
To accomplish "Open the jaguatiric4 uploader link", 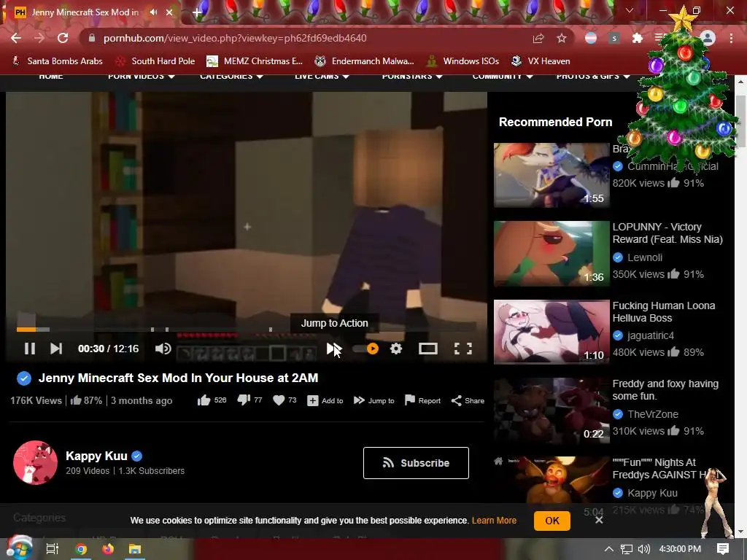I will 650,335.
